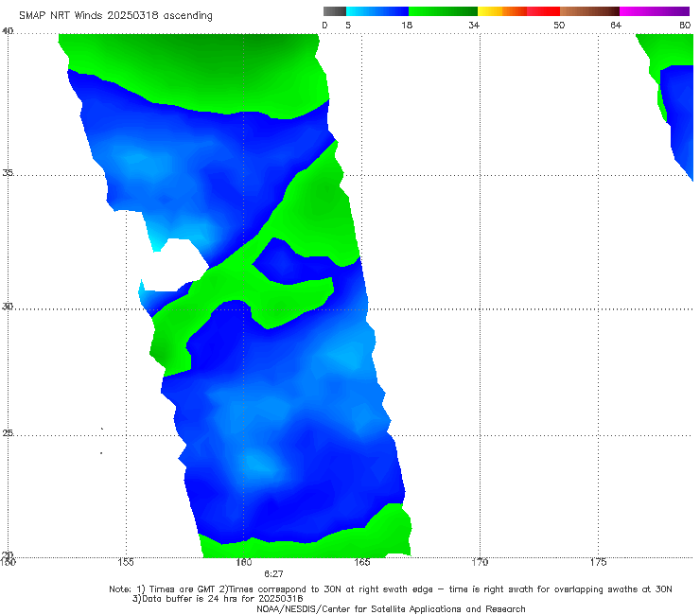The height and width of the screenshot is (615, 700).
Task: Click the brown segment of the color bar
Action: [589, 11]
